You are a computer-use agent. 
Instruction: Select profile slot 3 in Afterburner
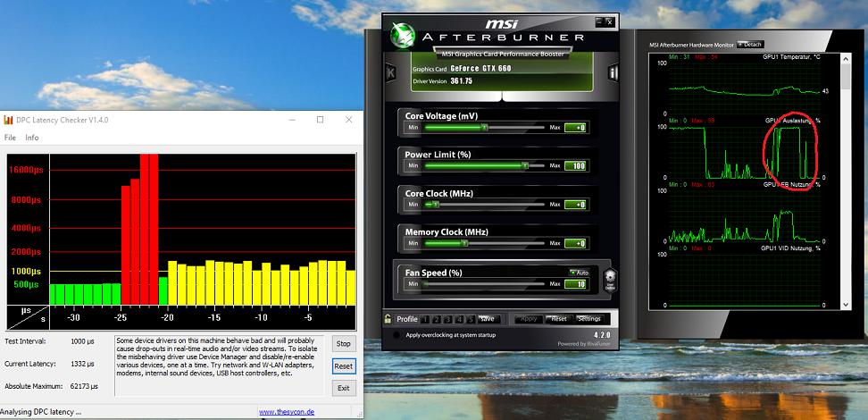447,319
